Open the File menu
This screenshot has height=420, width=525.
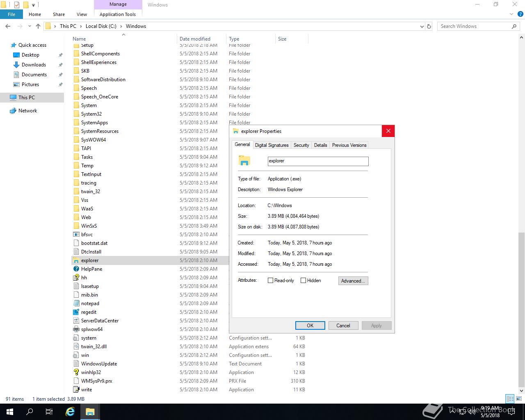tap(11, 14)
